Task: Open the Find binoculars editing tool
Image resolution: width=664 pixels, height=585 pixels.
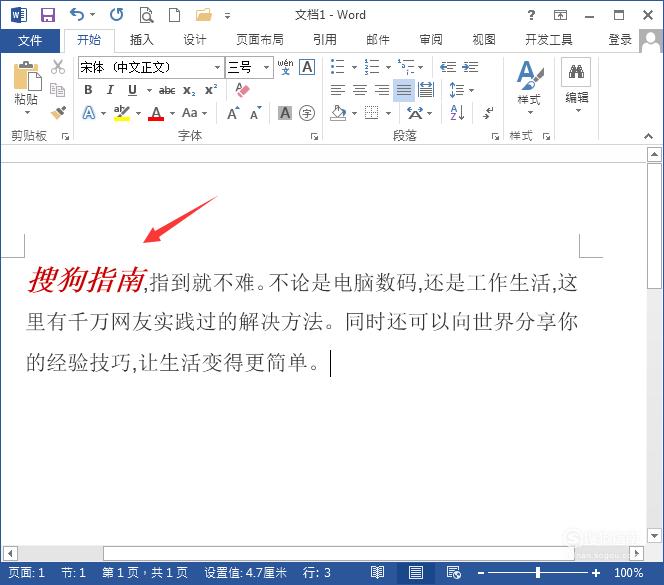Action: coord(576,72)
